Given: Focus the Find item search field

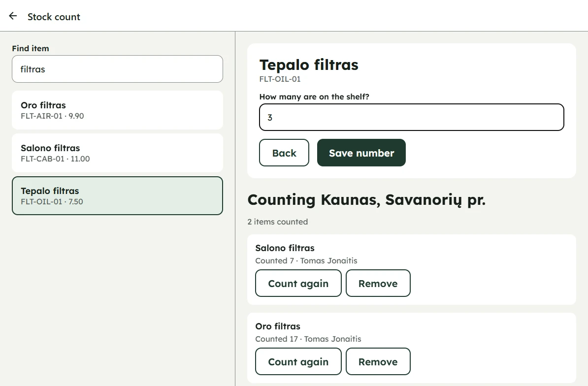Looking at the screenshot, I should 117,69.
